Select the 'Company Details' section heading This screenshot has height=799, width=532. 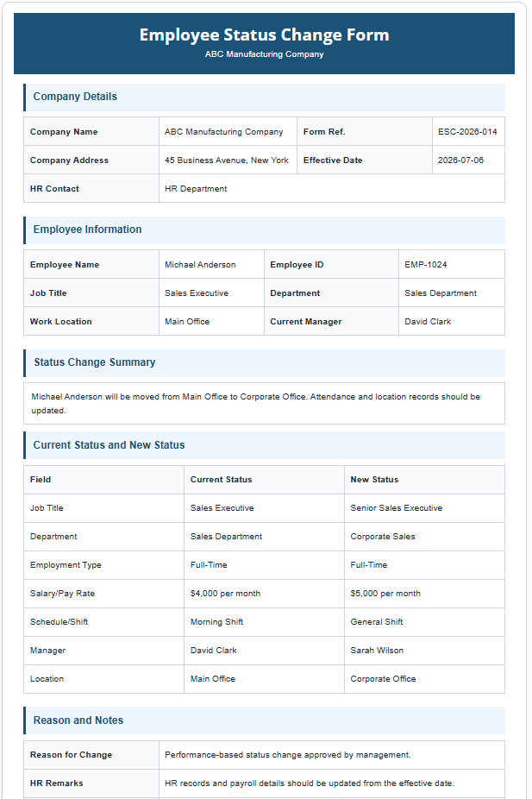tap(75, 97)
